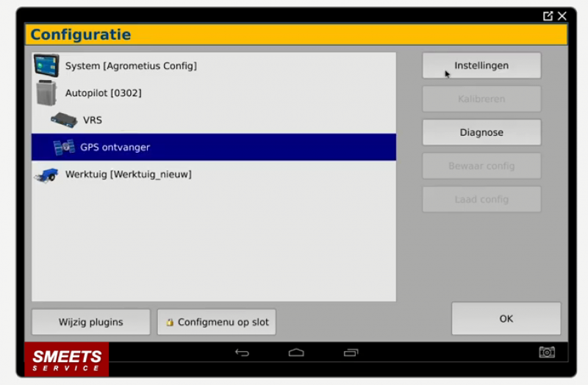Toggle Configmenu op slot lock
588x385 pixels.
pos(216,322)
